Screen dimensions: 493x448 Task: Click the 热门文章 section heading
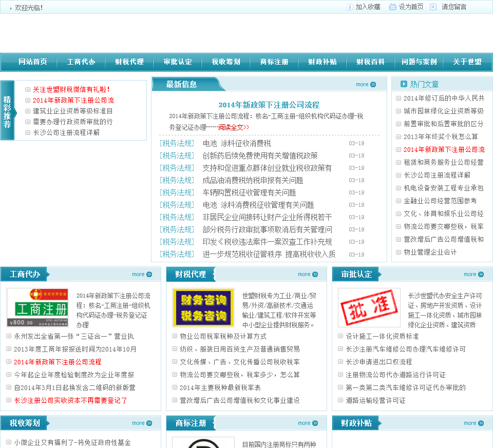424,84
